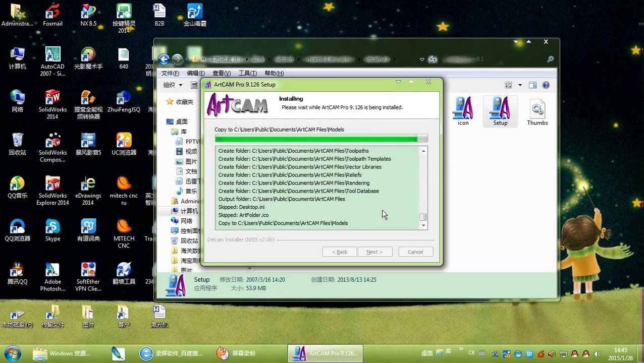Select the mitech cnc ru desktop icon
The width and height of the screenshot is (644, 363).
[x=124, y=191]
